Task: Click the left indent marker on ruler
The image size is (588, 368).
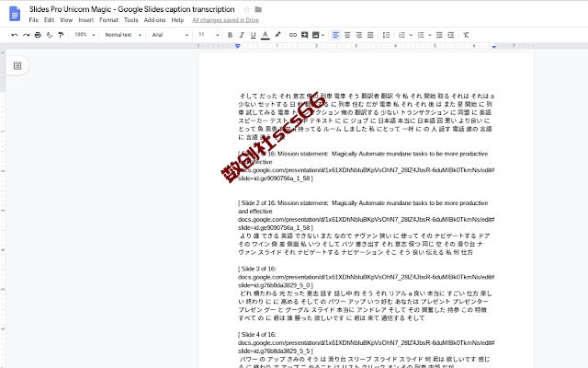Action: (237, 46)
